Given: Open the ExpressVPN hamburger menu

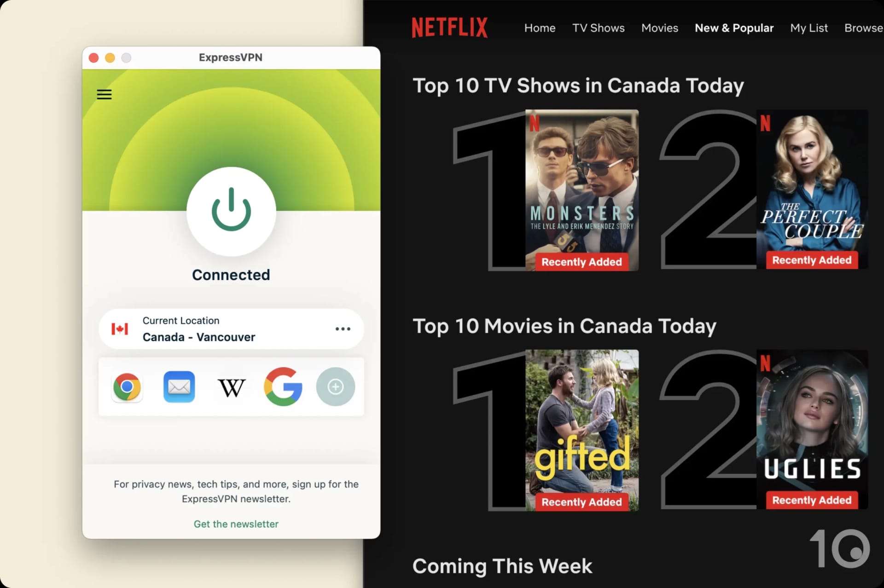Looking at the screenshot, I should [x=105, y=94].
